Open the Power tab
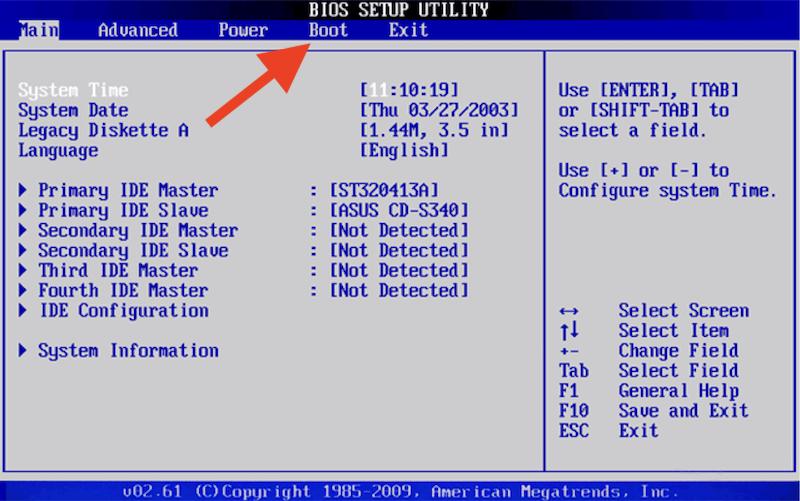Image resolution: width=800 pixels, height=501 pixels. click(243, 30)
